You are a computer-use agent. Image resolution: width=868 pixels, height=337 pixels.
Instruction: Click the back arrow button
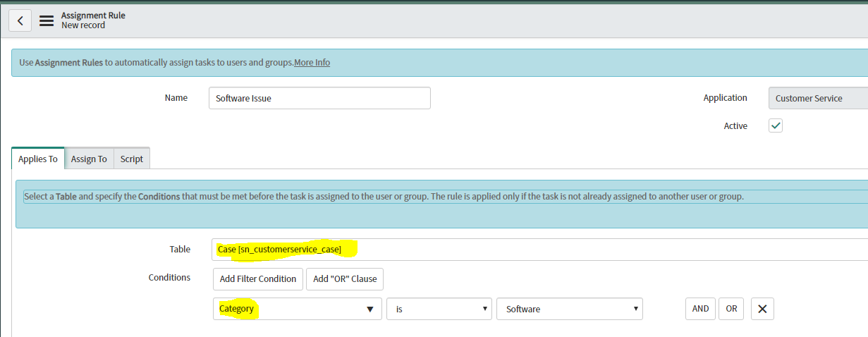(20, 20)
